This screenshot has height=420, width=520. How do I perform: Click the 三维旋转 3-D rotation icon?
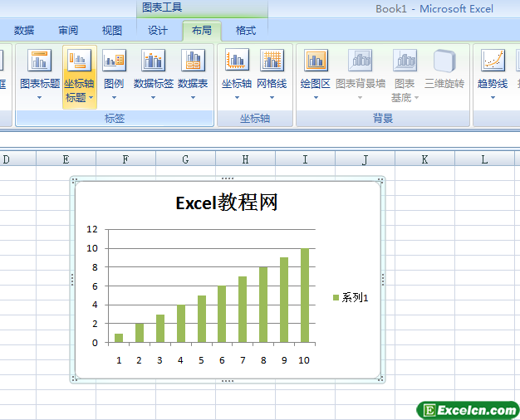point(444,61)
